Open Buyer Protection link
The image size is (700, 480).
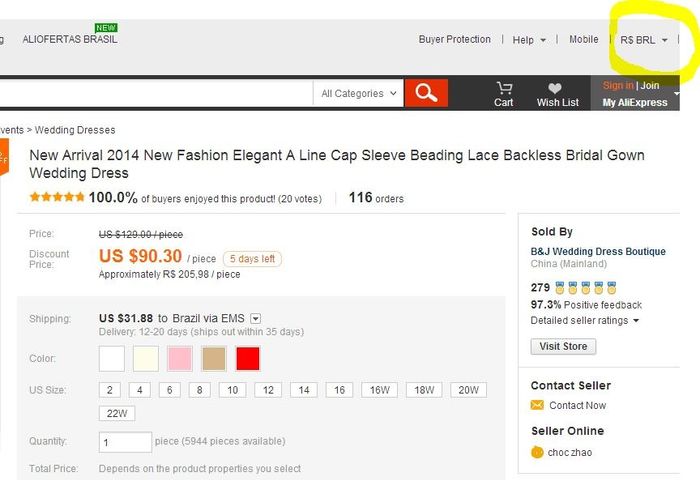454,39
